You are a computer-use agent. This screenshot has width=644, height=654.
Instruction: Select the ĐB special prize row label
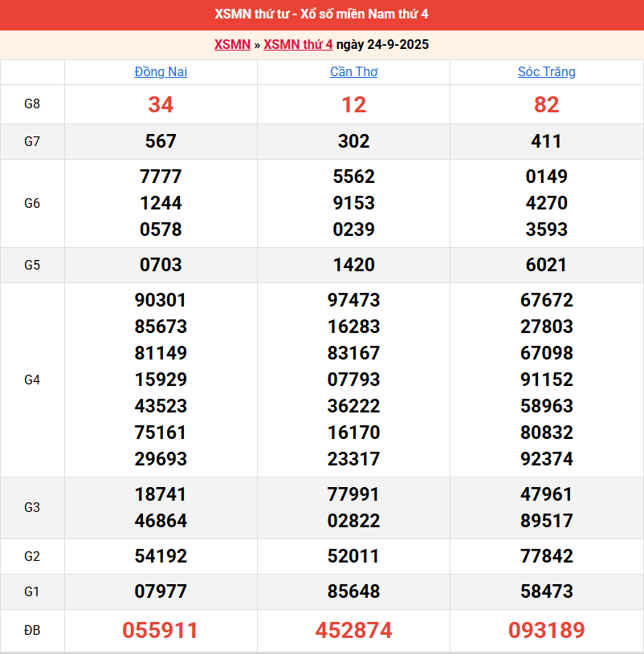point(32,631)
